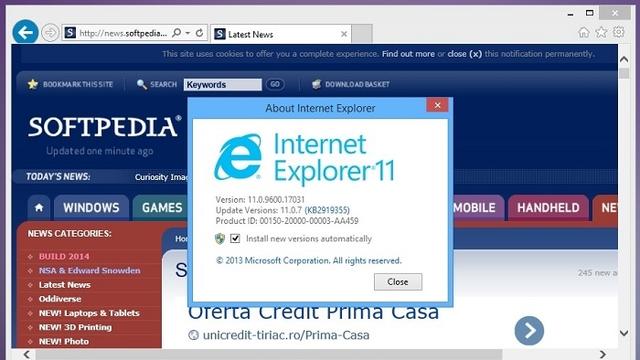Click the ad's round arrow button

529,331
